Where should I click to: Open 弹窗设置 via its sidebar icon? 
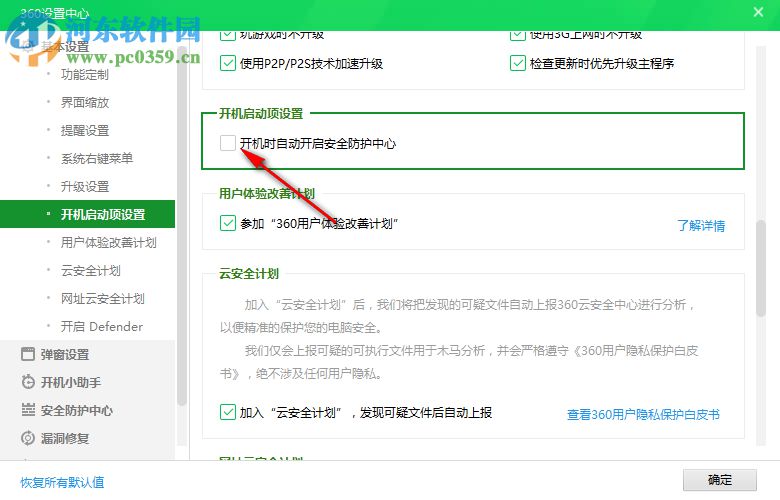[x=28, y=354]
